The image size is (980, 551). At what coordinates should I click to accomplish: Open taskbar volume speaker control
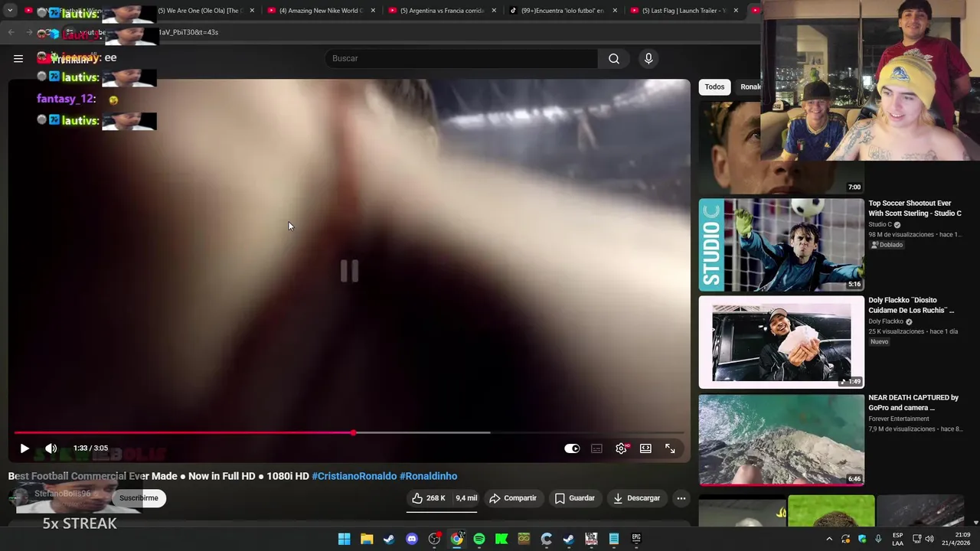929,540
